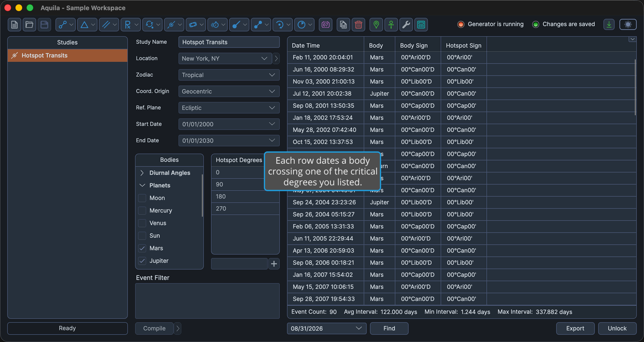Select Hotspot Transits in Studies list

point(68,56)
